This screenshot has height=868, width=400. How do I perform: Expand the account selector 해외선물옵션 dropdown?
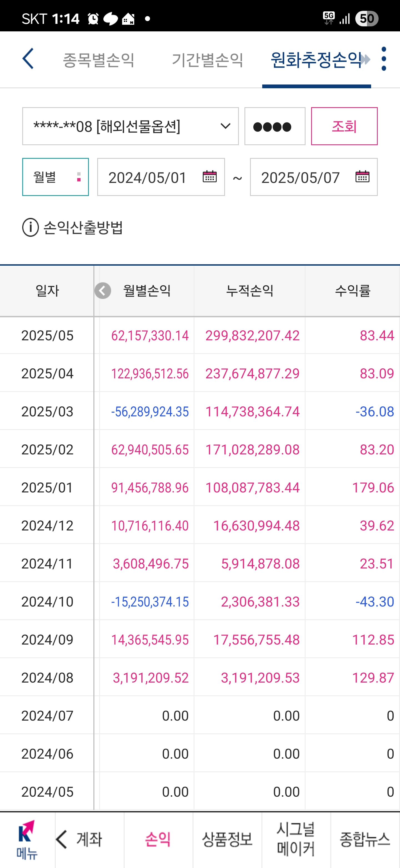pyautogui.click(x=131, y=126)
